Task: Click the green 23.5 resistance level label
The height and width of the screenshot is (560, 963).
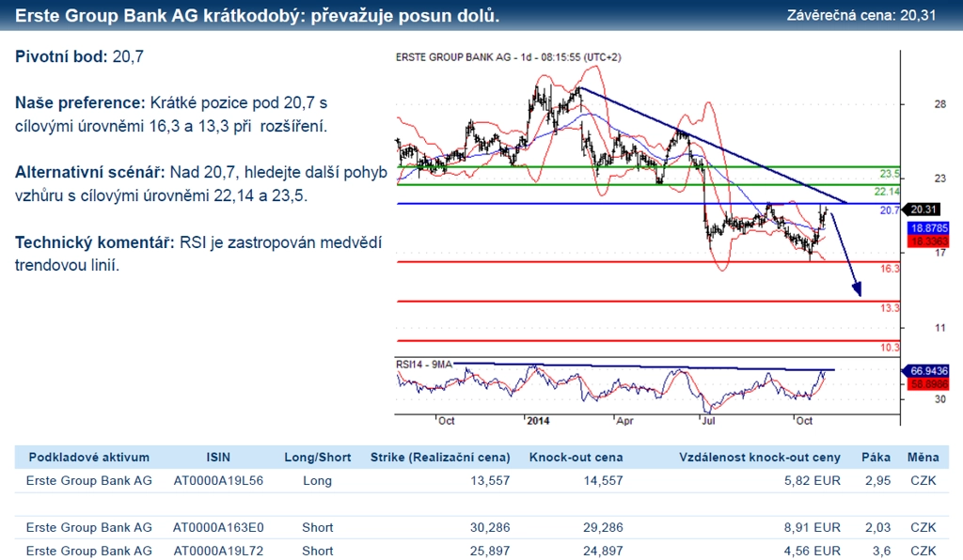Action: pos(890,174)
